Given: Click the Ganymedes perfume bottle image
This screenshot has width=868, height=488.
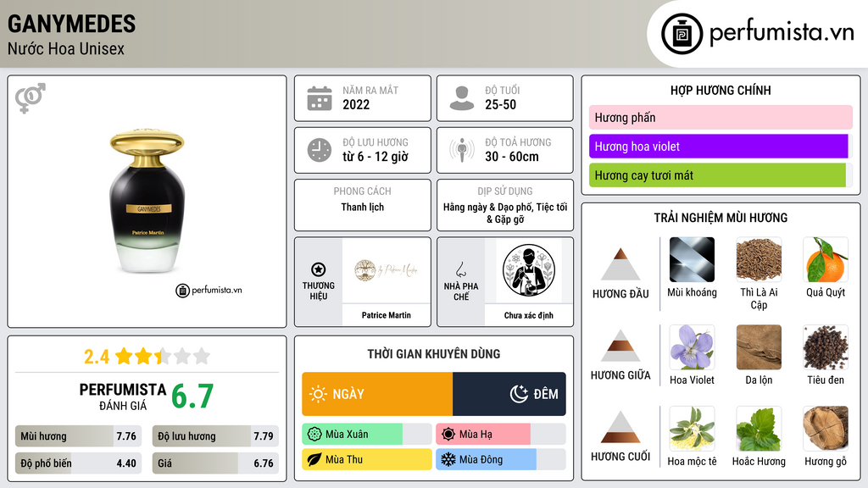Looking at the screenshot, I should tap(147, 202).
